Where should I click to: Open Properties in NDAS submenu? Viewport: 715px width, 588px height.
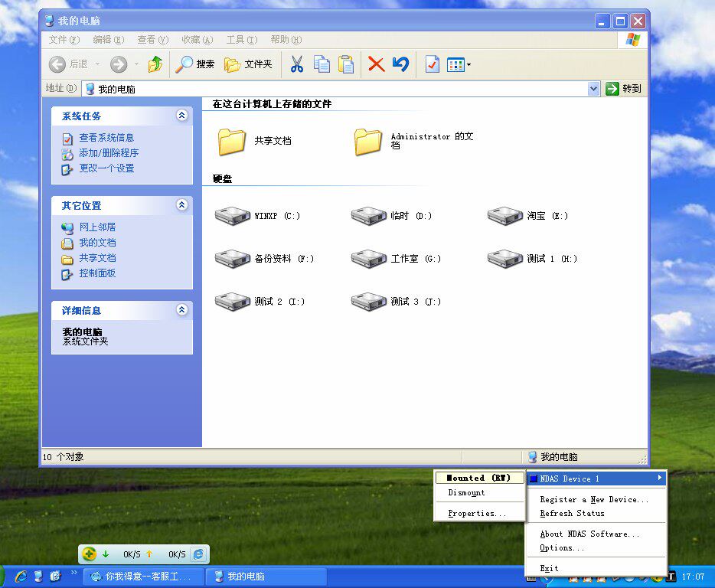click(479, 513)
